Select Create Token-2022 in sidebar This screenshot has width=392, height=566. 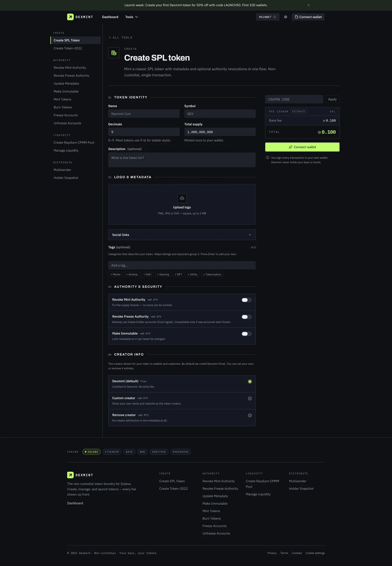(76, 49)
